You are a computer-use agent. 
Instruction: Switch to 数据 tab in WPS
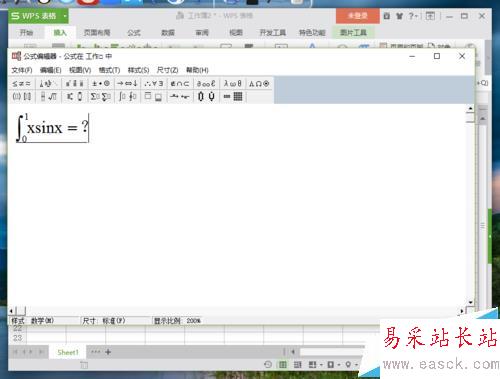coord(168,33)
